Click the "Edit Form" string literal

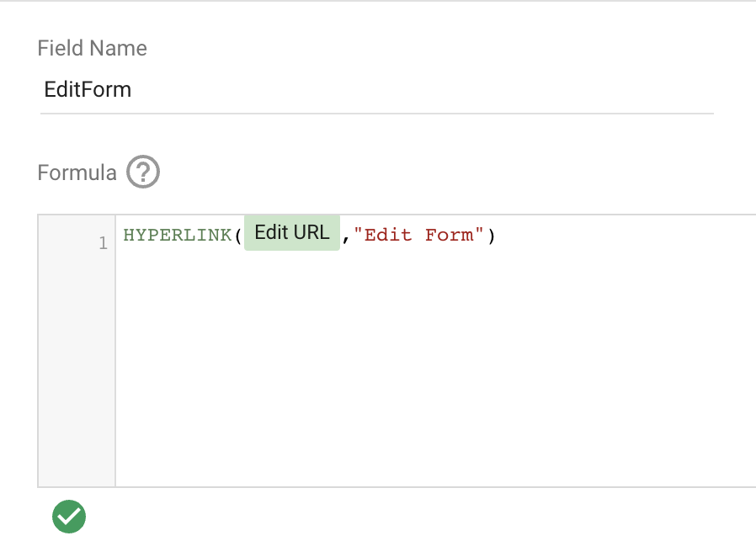point(418,235)
